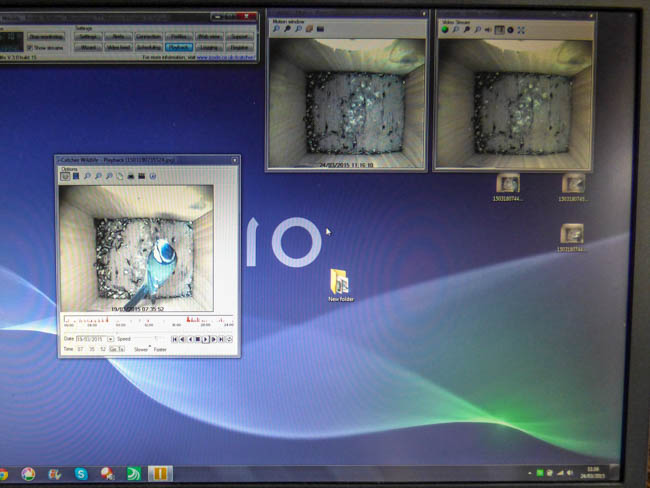Click the speaker icon in the Video Stream toolbar
This screenshot has height=488, width=650.
pyautogui.click(x=488, y=30)
